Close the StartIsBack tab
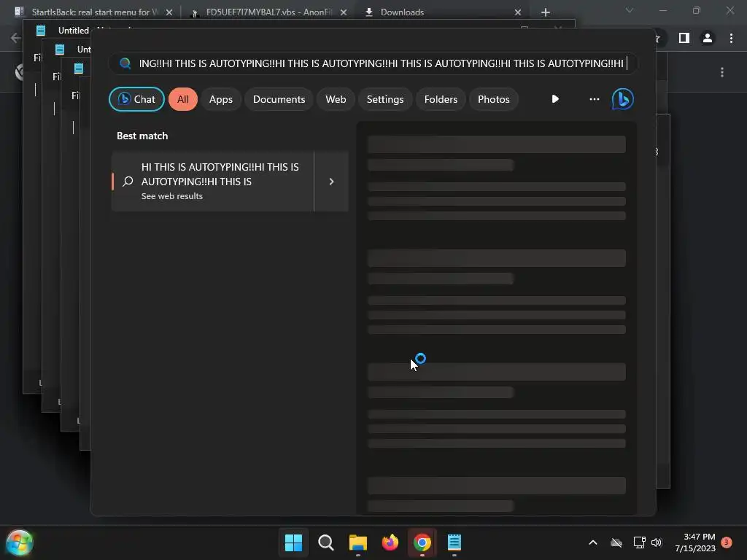This screenshot has height=560, width=747. click(x=169, y=12)
